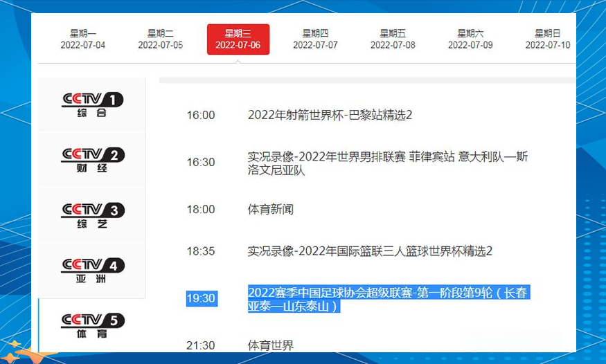Click the 体育世界 program entry
The height and width of the screenshot is (364, 606).
point(271,345)
